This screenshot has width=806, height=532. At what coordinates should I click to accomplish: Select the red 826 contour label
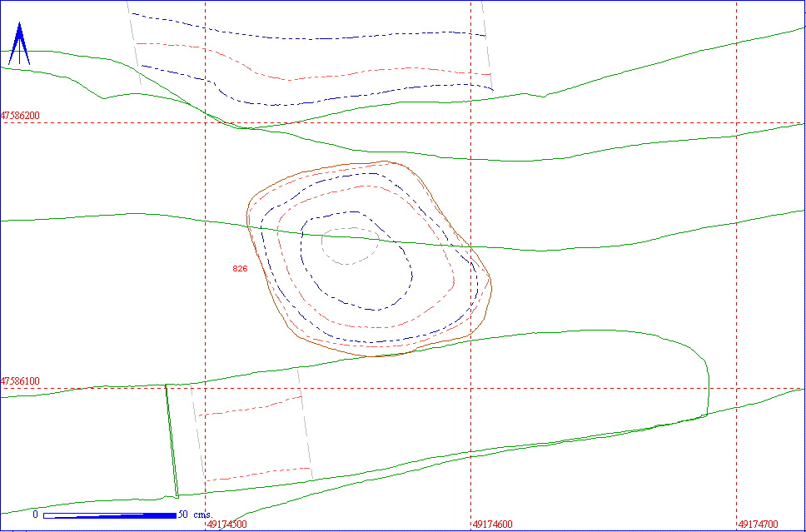(240, 268)
